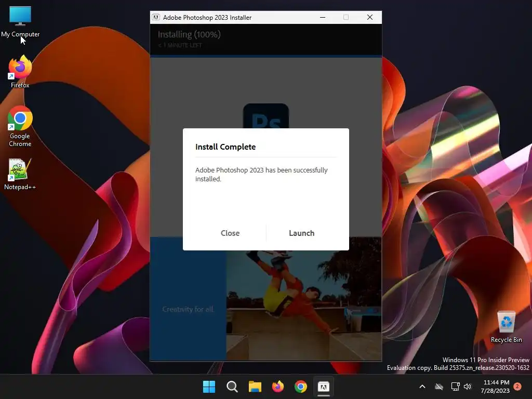Select the My Computer desktop icon
Image resolution: width=532 pixels, height=399 pixels.
20,22
